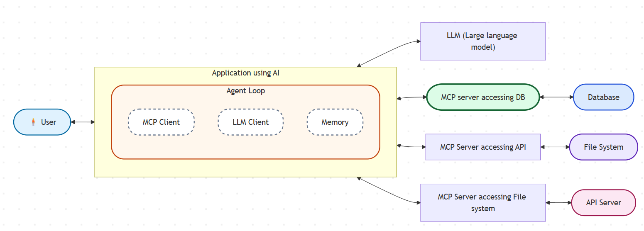
Task: Click arrow linking MCP File system server to API Server
Action: click(x=558, y=202)
